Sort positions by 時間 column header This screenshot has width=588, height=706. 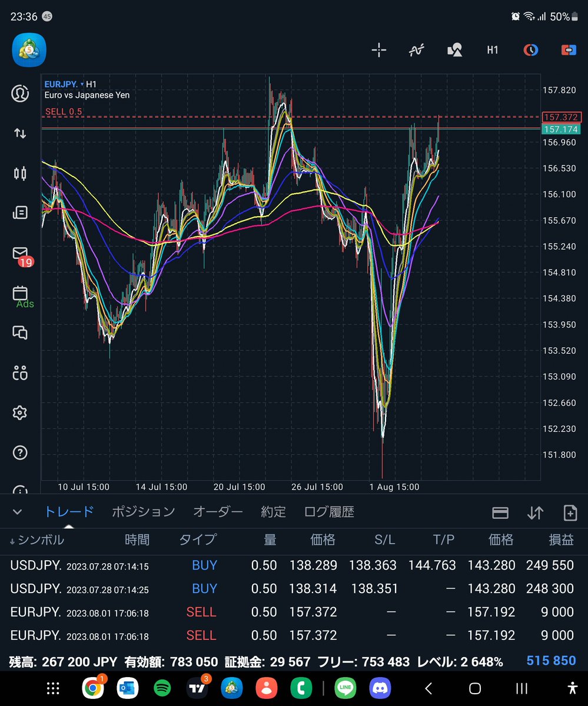coord(137,540)
